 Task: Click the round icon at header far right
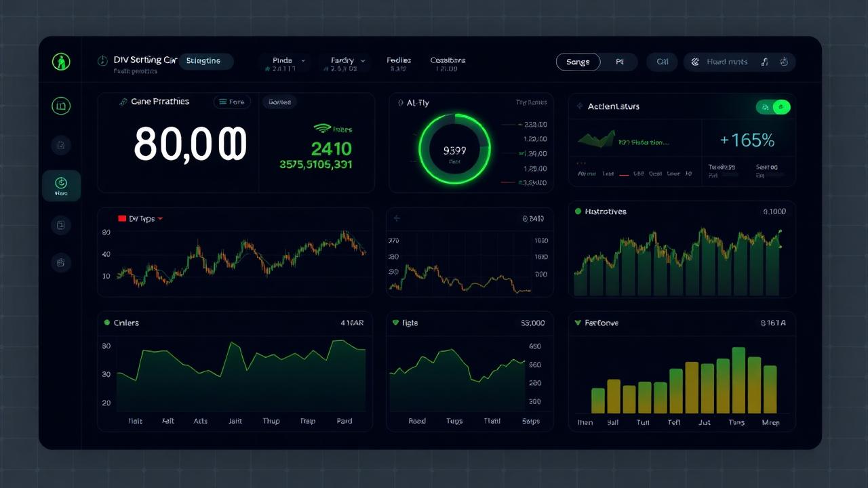tap(785, 62)
